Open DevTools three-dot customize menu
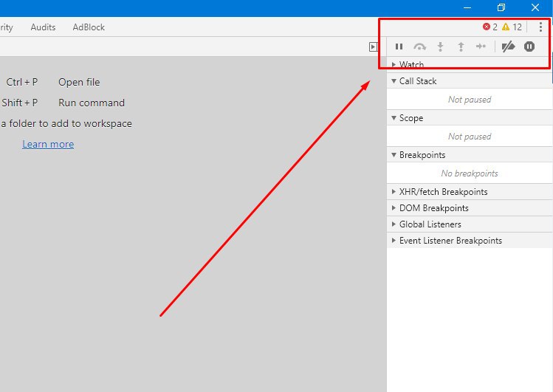This screenshot has height=392, width=553. point(540,27)
